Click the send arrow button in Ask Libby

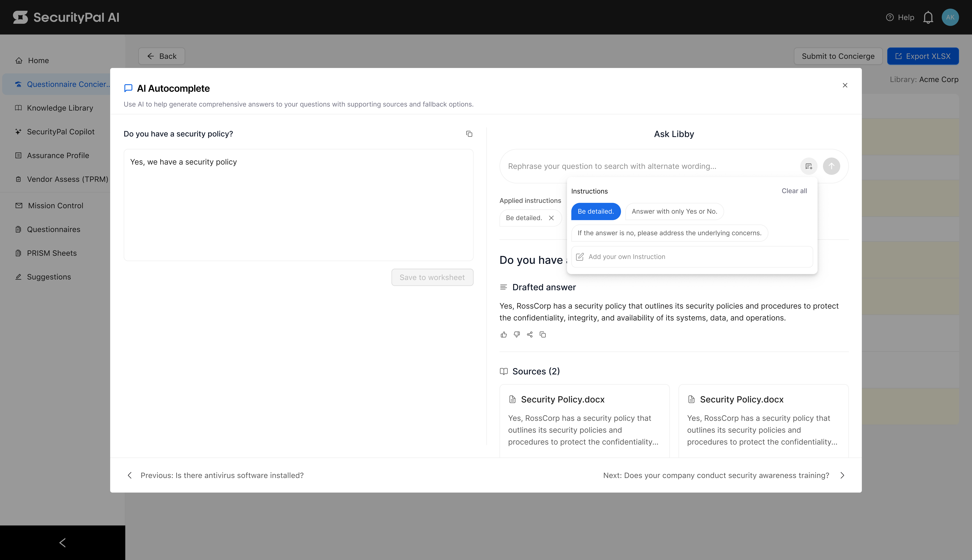(x=831, y=166)
